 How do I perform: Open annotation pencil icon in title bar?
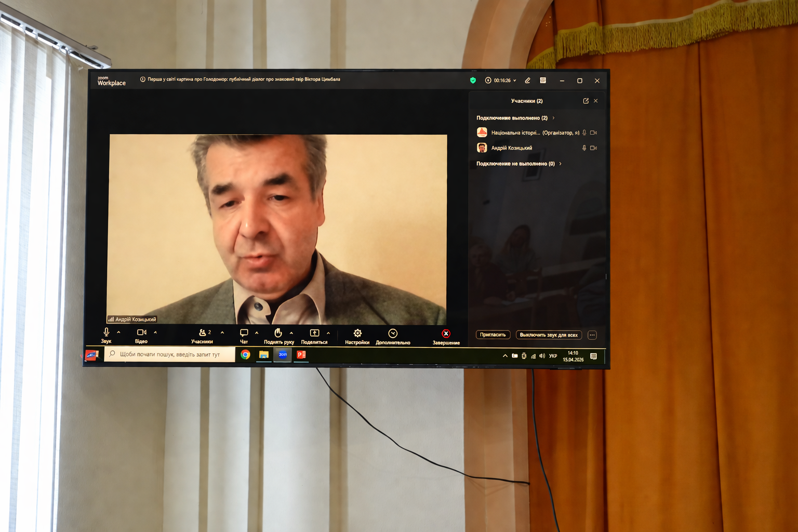tap(527, 81)
